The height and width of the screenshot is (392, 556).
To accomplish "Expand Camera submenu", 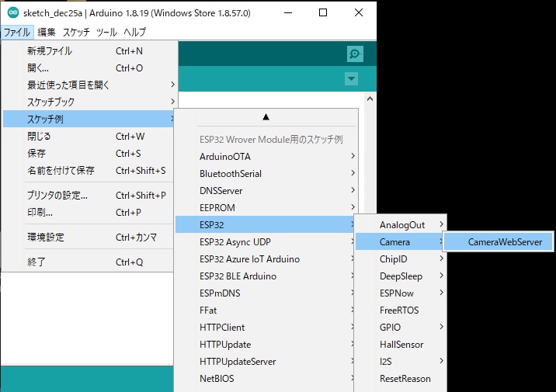I will click(x=399, y=241).
